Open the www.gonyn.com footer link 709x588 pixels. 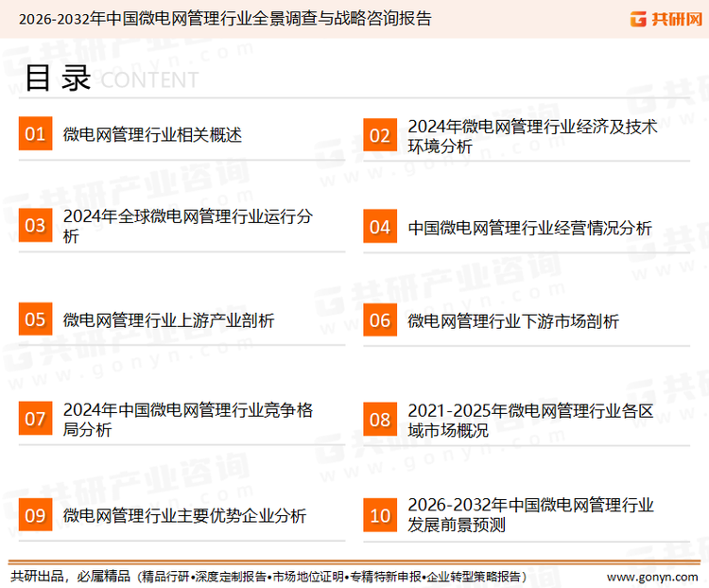tap(652, 577)
